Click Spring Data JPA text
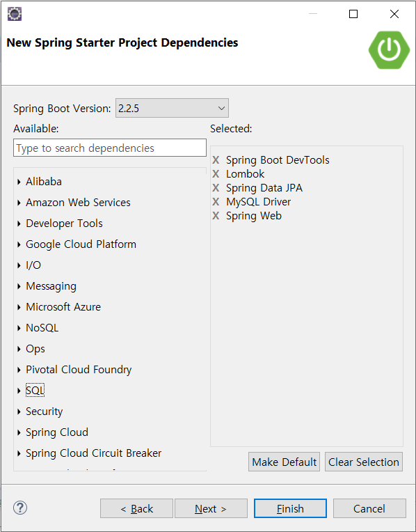416x532 pixels. click(x=264, y=187)
